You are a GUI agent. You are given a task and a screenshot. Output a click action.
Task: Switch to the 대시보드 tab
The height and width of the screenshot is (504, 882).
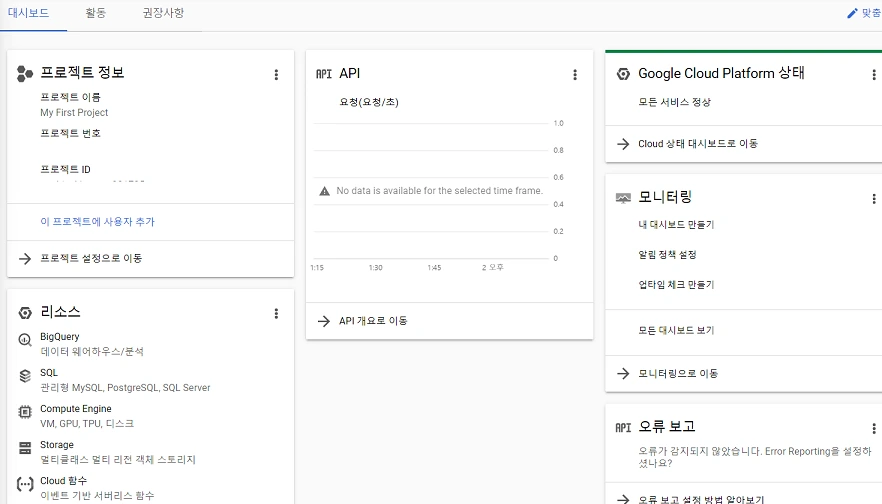pyautogui.click(x=29, y=13)
